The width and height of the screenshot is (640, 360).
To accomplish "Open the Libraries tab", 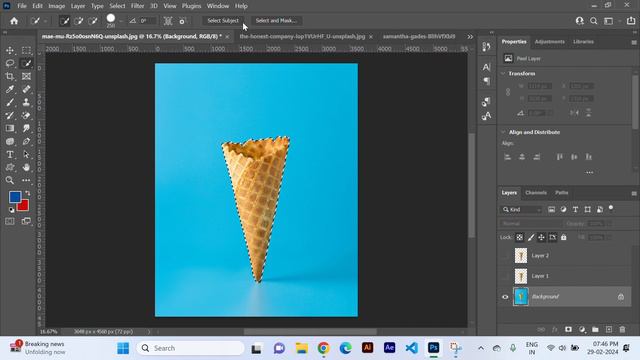I will 583,42.
